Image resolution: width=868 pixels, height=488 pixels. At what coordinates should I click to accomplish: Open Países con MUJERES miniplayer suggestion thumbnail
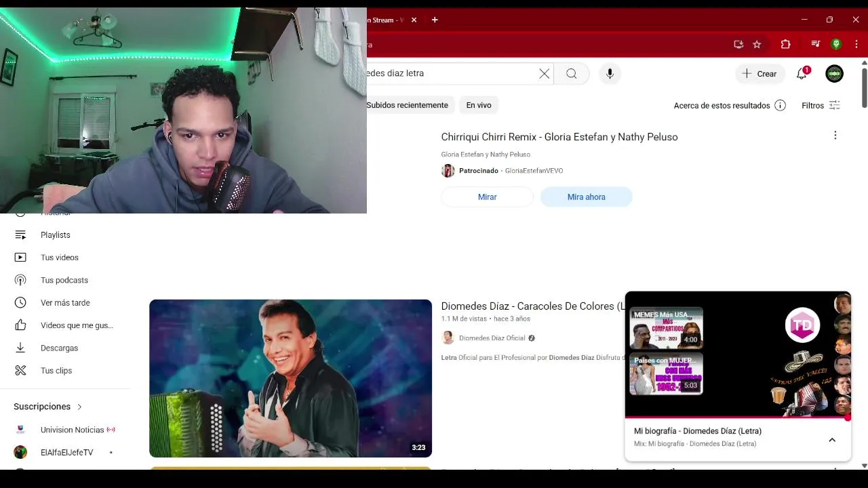[666, 373]
